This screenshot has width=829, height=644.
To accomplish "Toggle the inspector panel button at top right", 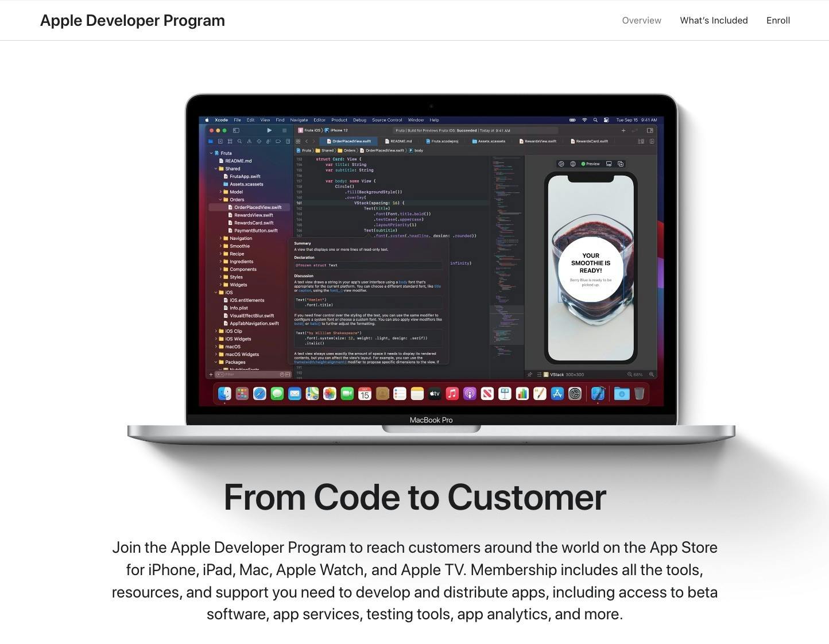I will 650,130.
